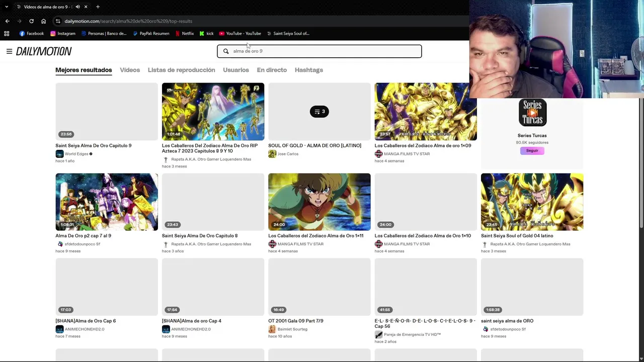Image resolution: width=644 pixels, height=362 pixels.
Task: Click the Series Turcas channel name
Action: click(x=532, y=136)
